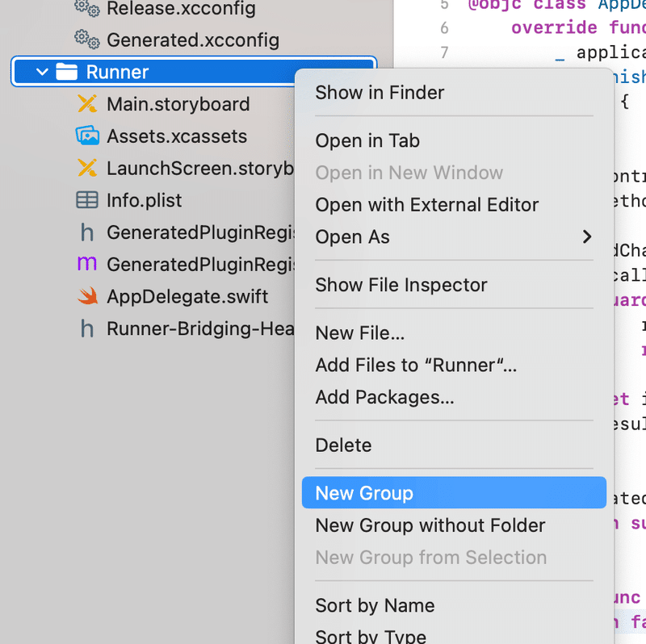Image resolution: width=646 pixels, height=644 pixels.
Task: Select GeneratedPluginRegistrant header file name
Action: pyautogui.click(x=201, y=232)
